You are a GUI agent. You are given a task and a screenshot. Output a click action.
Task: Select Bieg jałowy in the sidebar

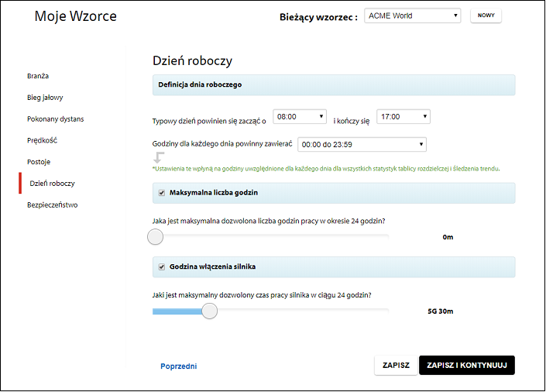click(x=45, y=98)
